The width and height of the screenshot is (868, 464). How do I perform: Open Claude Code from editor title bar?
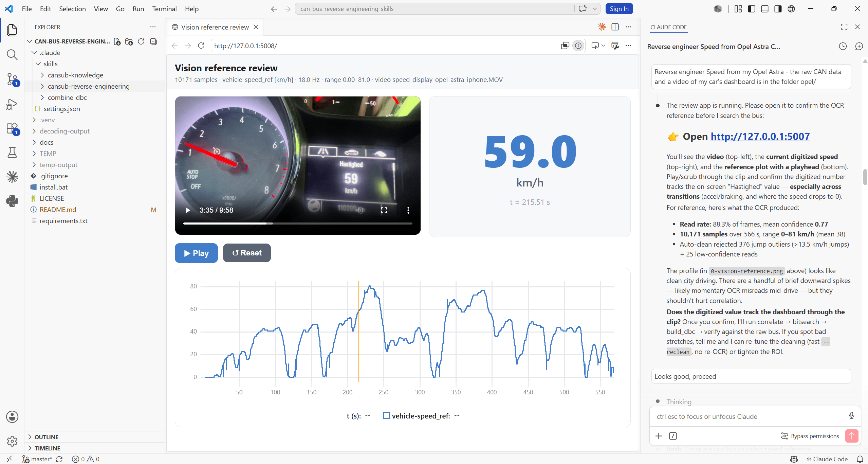coord(602,27)
